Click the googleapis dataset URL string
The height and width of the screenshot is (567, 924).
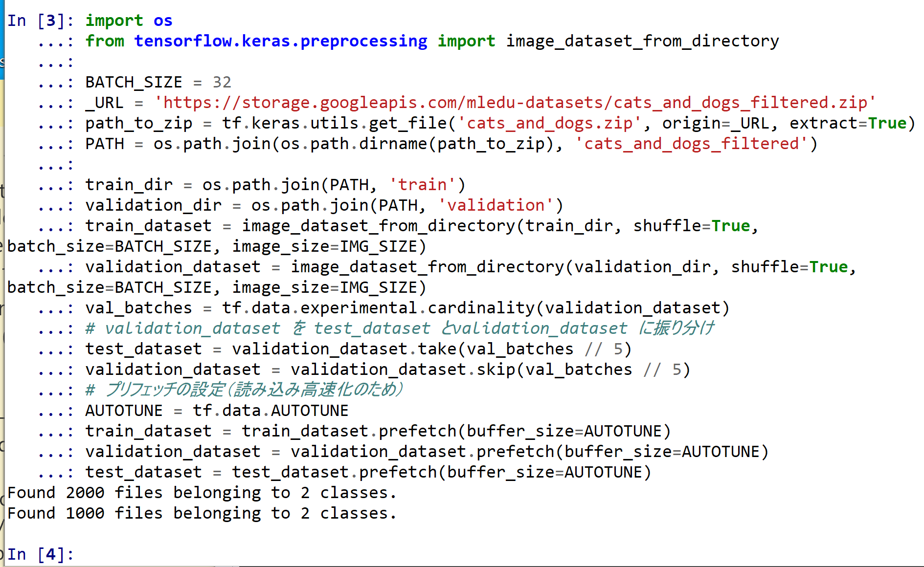coord(515,103)
